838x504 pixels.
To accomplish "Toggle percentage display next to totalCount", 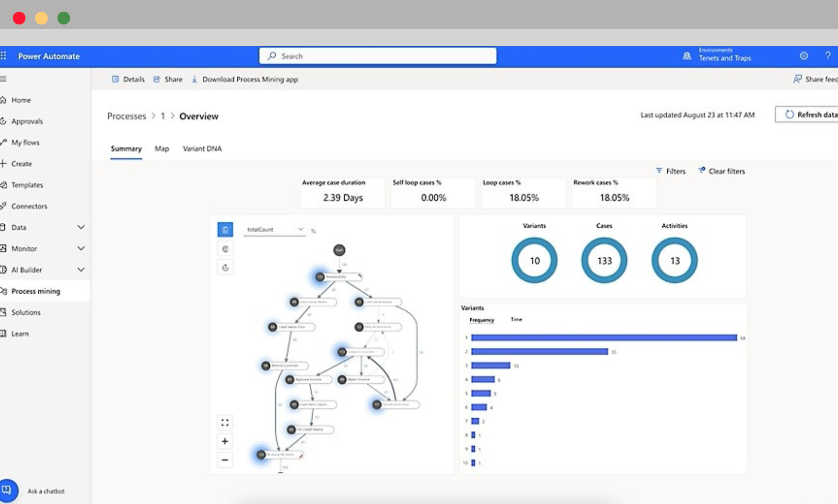I will (313, 230).
